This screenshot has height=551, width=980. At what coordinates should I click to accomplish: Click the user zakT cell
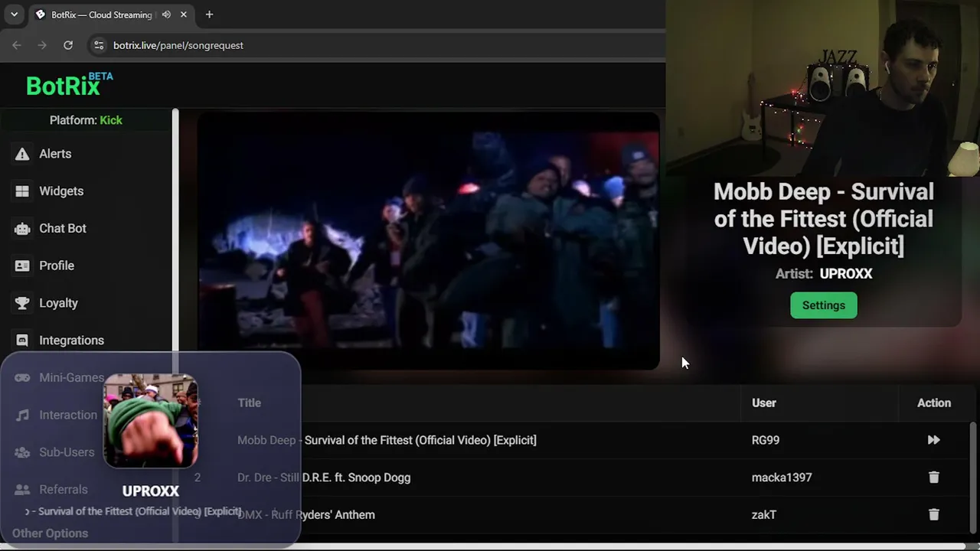coord(764,515)
